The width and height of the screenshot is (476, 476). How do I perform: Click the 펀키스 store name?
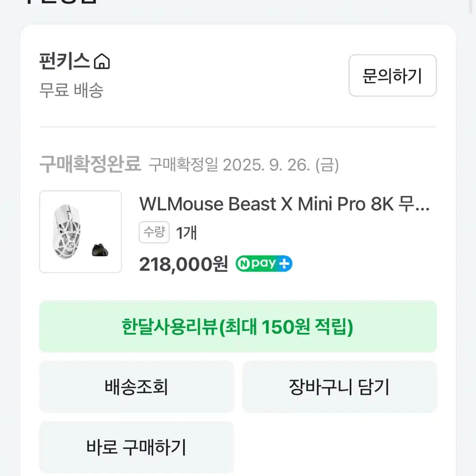point(64,61)
